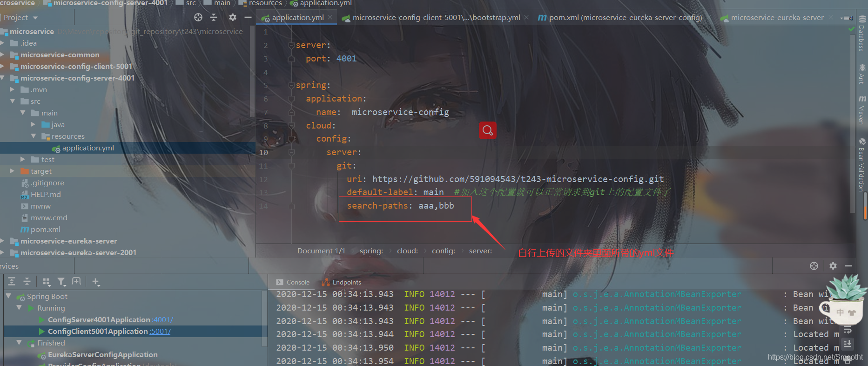The height and width of the screenshot is (366, 868).
Task: Click 'cloud:' breadcrumb in editor footer
Action: click(407, 251)
